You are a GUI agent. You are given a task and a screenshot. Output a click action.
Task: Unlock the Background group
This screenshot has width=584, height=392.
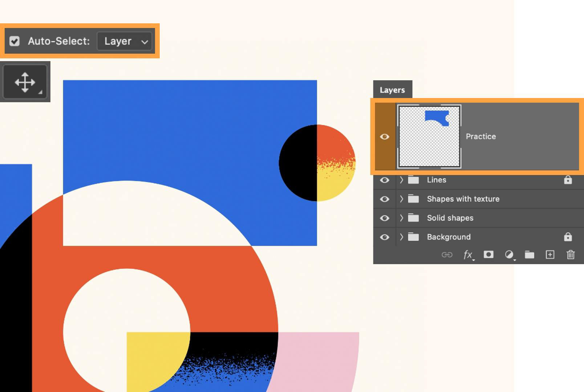[568, 237]
